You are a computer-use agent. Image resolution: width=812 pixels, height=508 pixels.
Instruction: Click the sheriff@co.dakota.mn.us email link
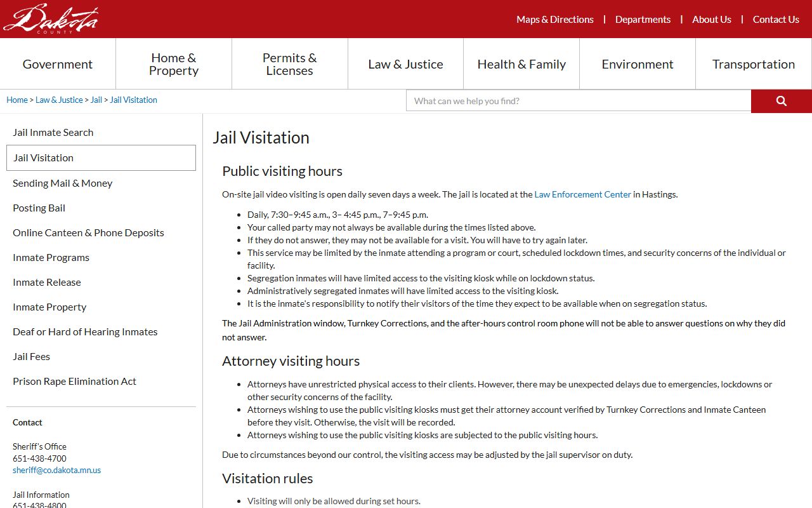[x=56, y=471]
